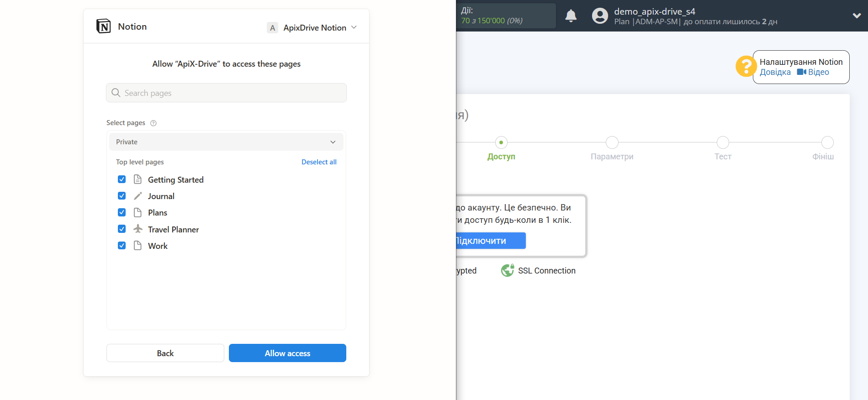
Task: Click the Travel Planner page name
Action: click(x=173, y=230)
